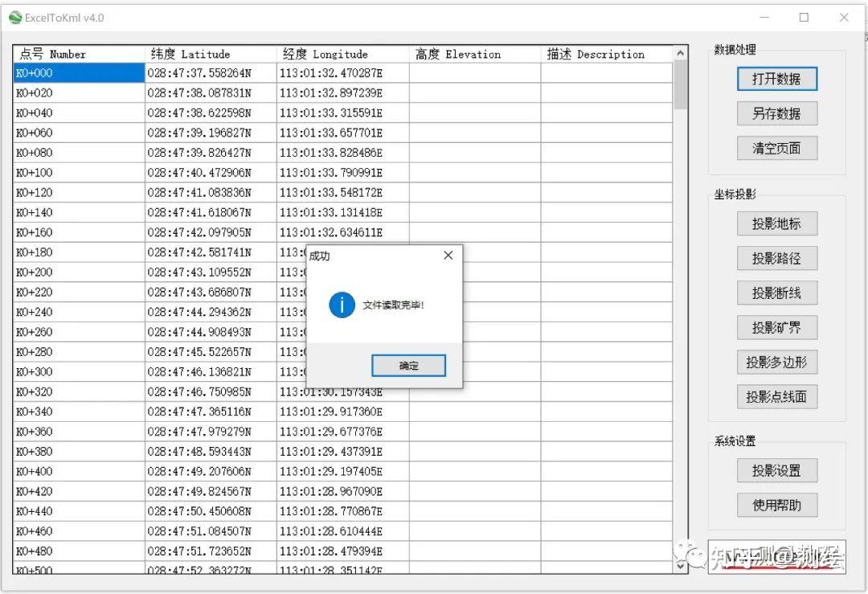
Task: Open projection settings via 投影设置 button
Action: pyautogui.click(x=776, y=470)
